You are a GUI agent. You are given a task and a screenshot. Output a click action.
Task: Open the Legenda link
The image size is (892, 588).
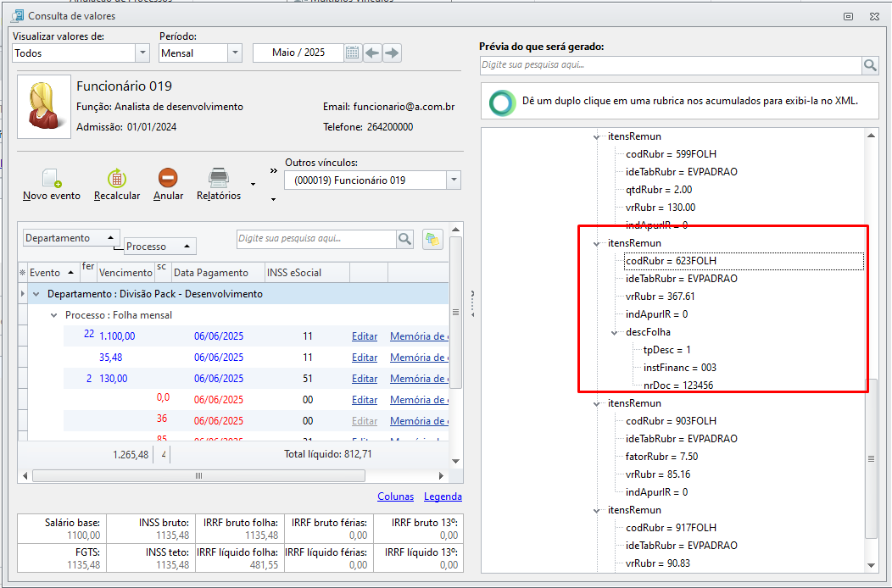(x=443, y=496)
